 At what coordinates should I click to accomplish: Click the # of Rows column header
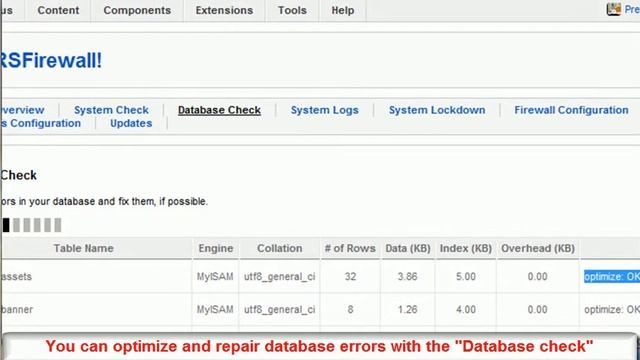350,248
